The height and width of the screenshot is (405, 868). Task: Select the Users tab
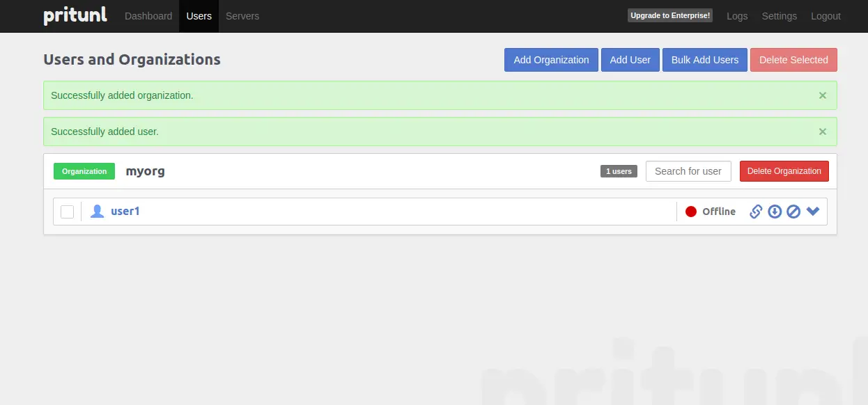coord(199,16)
